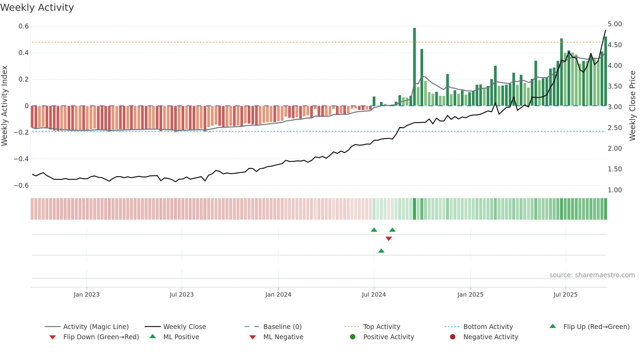This screenshot has height=362, width=644.
Task: Click the Jan 2024 x-axis label
Action: pyautogui.click(x=278, y=294)
